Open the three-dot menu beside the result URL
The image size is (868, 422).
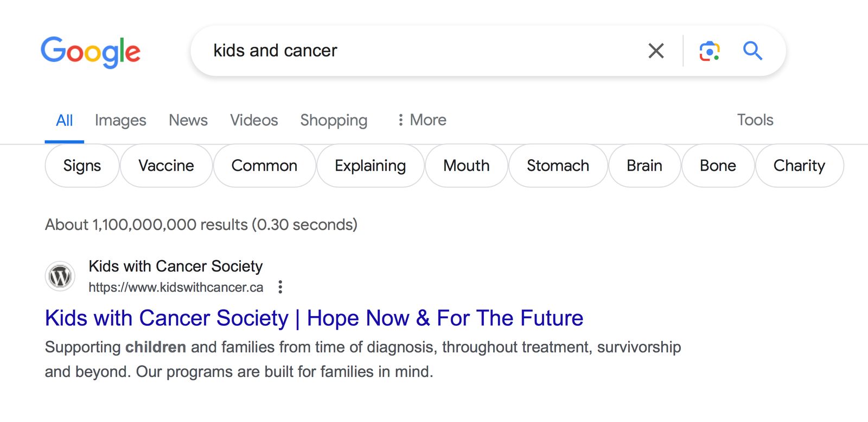click(280, 287)
